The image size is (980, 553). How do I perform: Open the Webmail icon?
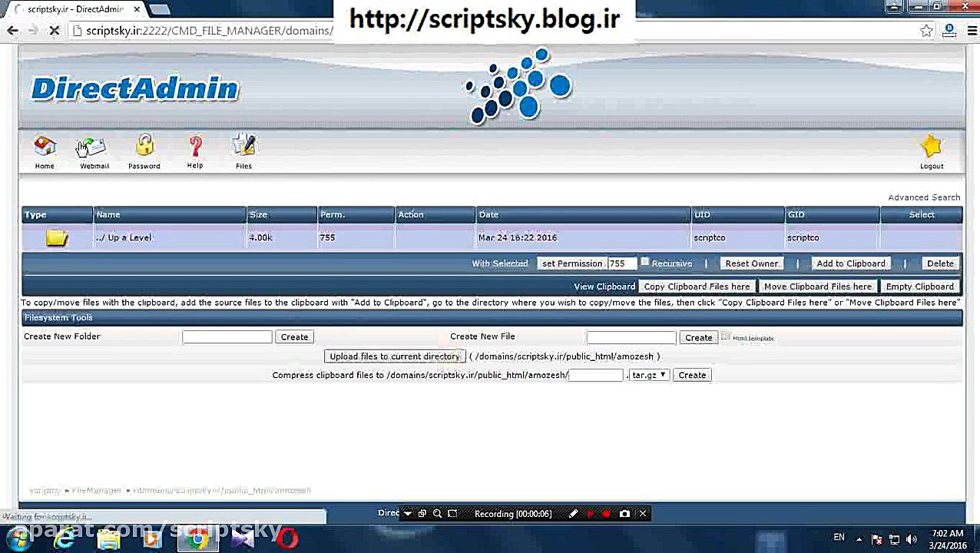[x=93, y=147]
